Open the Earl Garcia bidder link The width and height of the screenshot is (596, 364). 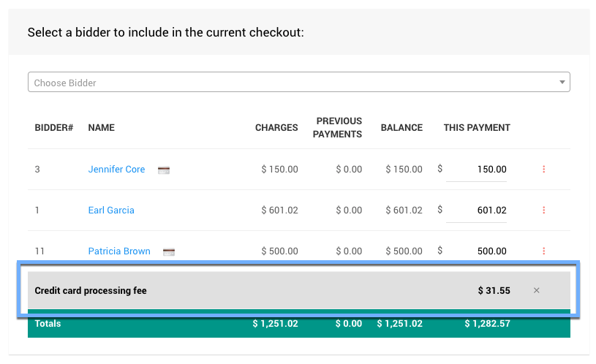tap(111, 211)
